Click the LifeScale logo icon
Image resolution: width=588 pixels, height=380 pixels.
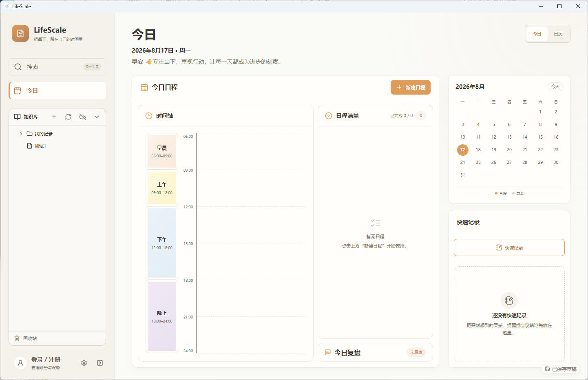pos(20,33)
